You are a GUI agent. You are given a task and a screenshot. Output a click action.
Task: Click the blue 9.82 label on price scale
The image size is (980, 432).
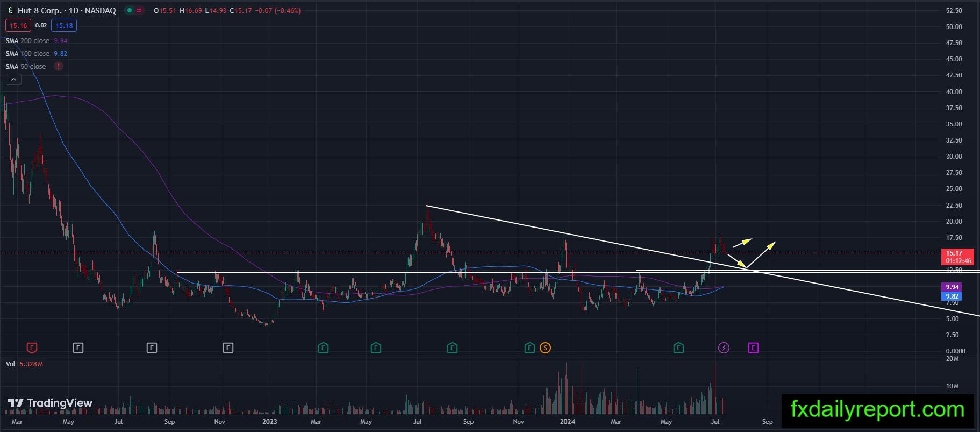point(953,296)
